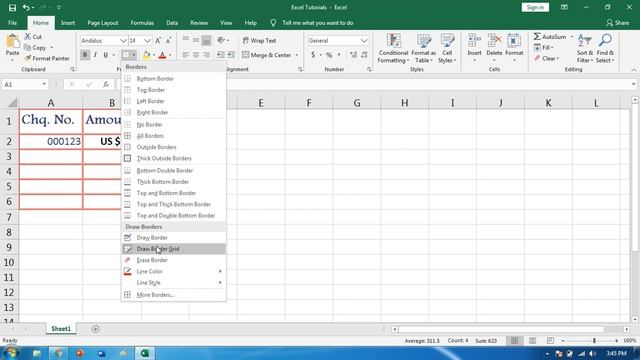Image resolution: width=640 pixels, height=360 pixels.
Task: Open the font size 14 dropdown
Action: [x=147, y=40]
